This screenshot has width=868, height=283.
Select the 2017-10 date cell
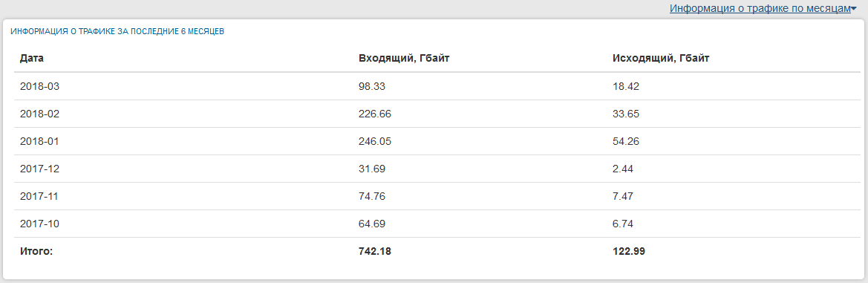pos(39,224)
